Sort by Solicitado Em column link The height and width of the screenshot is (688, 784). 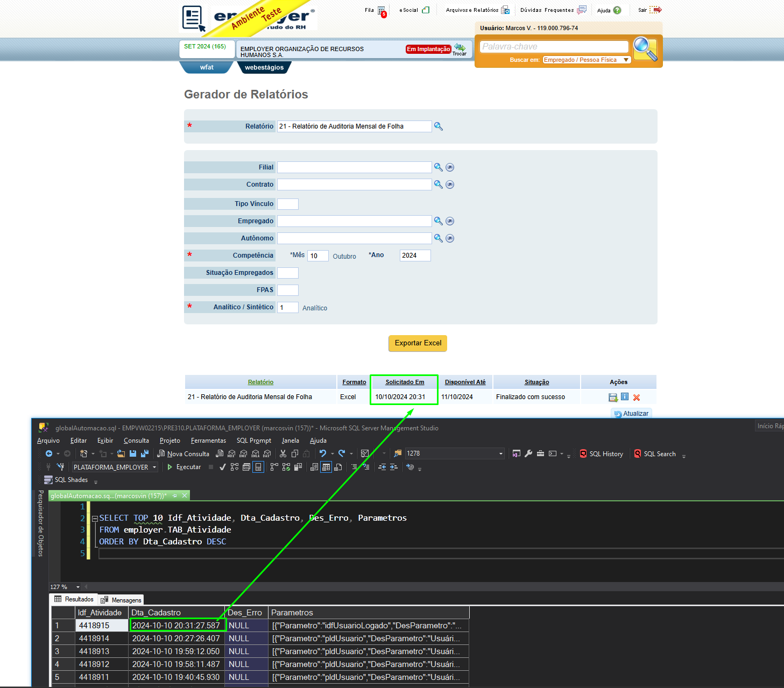pyautogui.click(x=405, y=382)
